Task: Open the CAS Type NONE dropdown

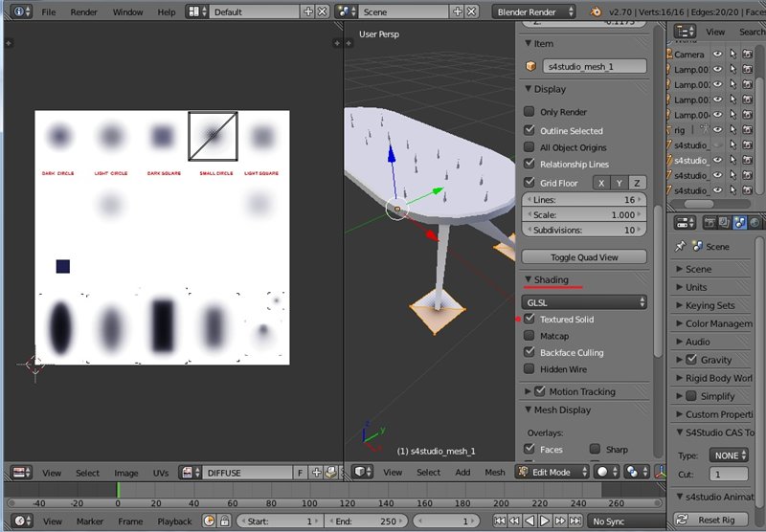Action: point(729,455)
